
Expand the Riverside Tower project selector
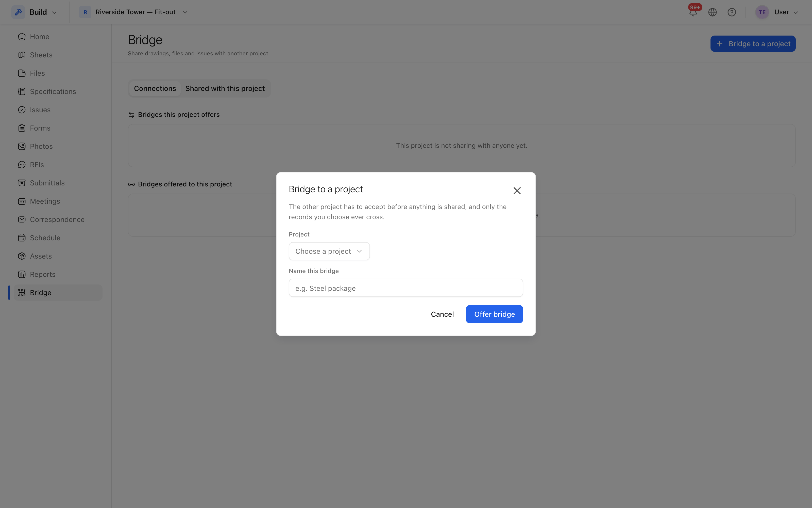tap(133, 12)
